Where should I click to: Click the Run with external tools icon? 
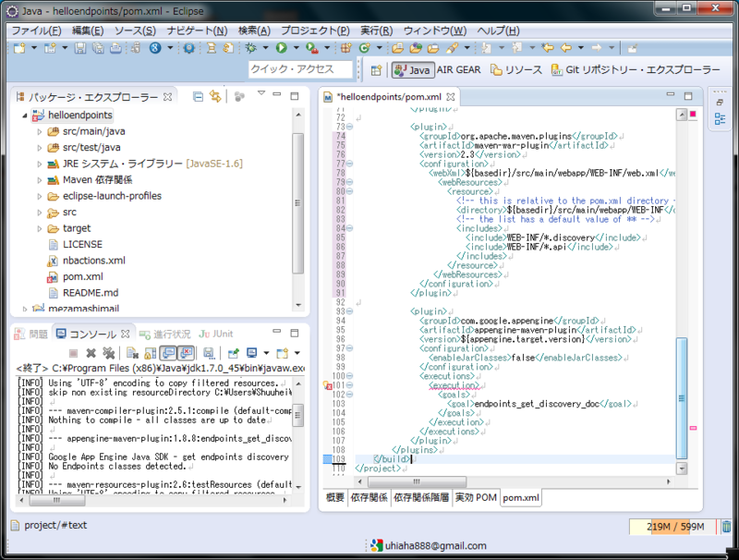pos(311,48)
